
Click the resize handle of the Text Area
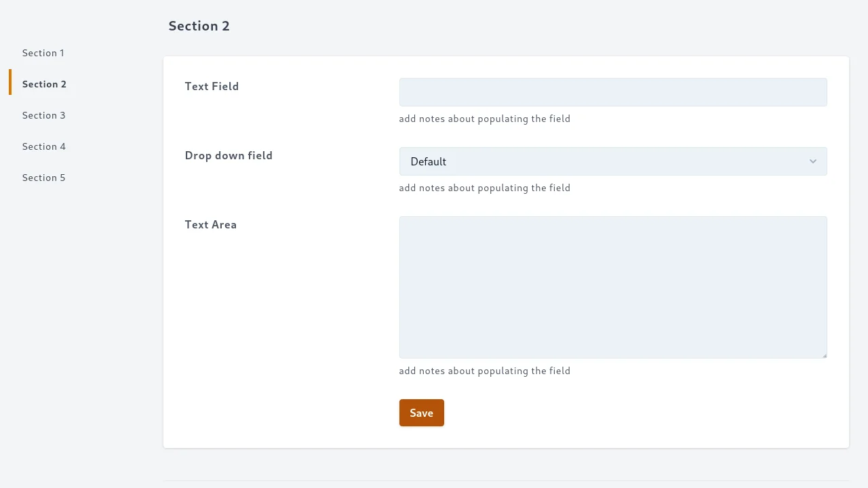click(824, 355)
